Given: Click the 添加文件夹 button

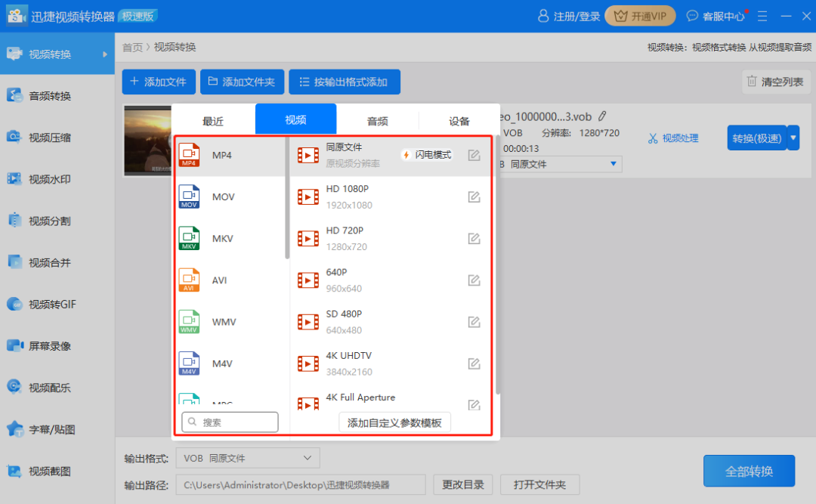Looking at the screenshot, I should coord(242,82).
